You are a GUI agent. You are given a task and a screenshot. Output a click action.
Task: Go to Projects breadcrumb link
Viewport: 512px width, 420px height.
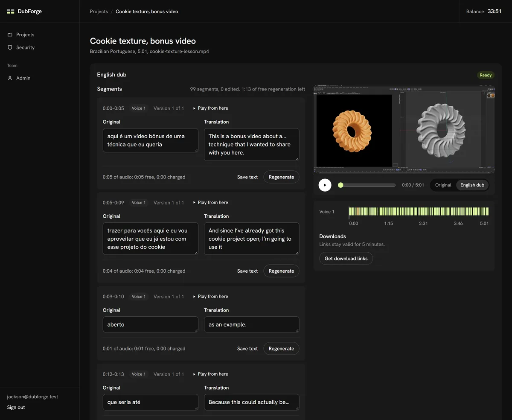pos(99,12)
